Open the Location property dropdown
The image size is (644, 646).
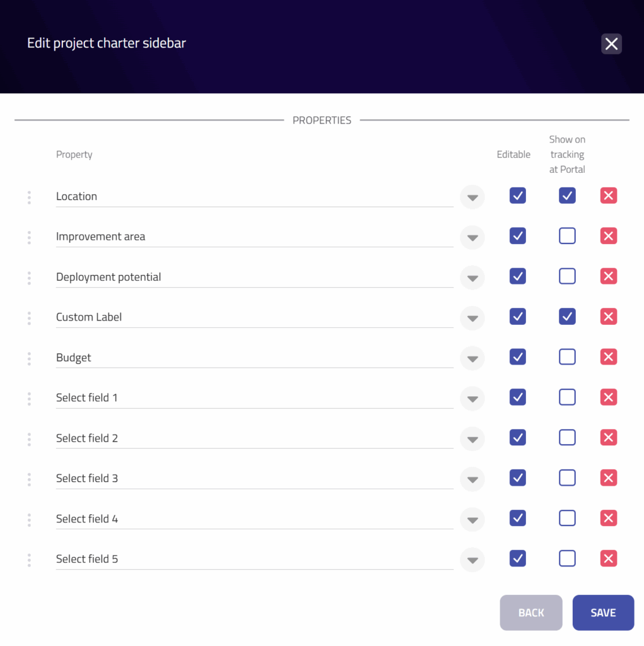click(x=472, y=197)
